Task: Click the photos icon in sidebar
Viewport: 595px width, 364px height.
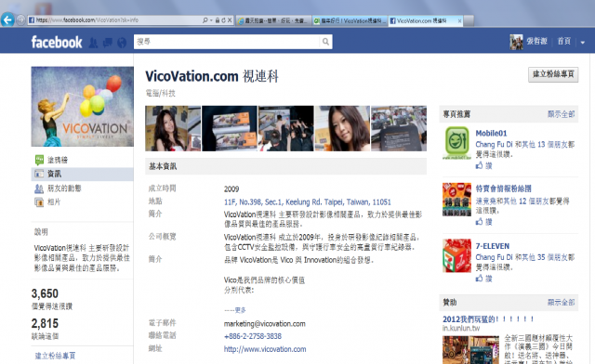Action: pos(39,202)
